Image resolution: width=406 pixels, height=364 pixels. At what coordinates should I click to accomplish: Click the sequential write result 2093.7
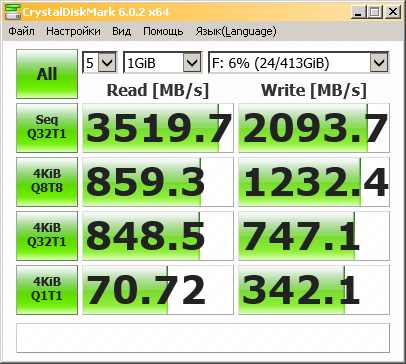click(x=314, y=128)
